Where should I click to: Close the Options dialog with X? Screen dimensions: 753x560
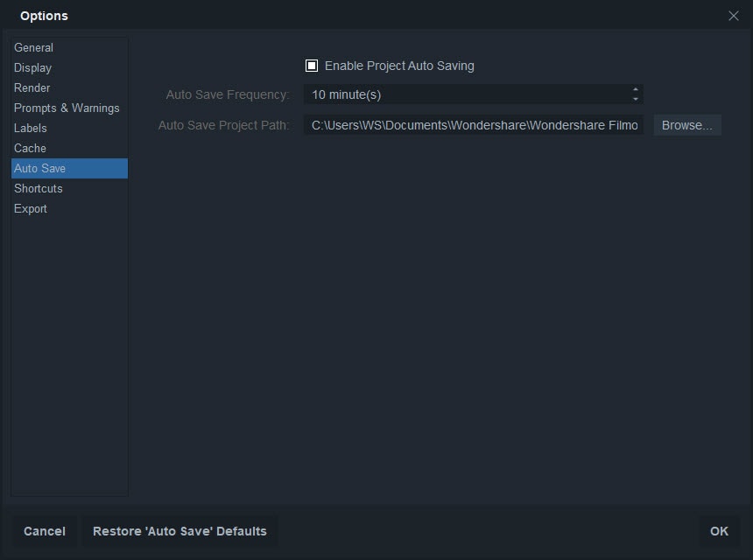coord(734,16)
